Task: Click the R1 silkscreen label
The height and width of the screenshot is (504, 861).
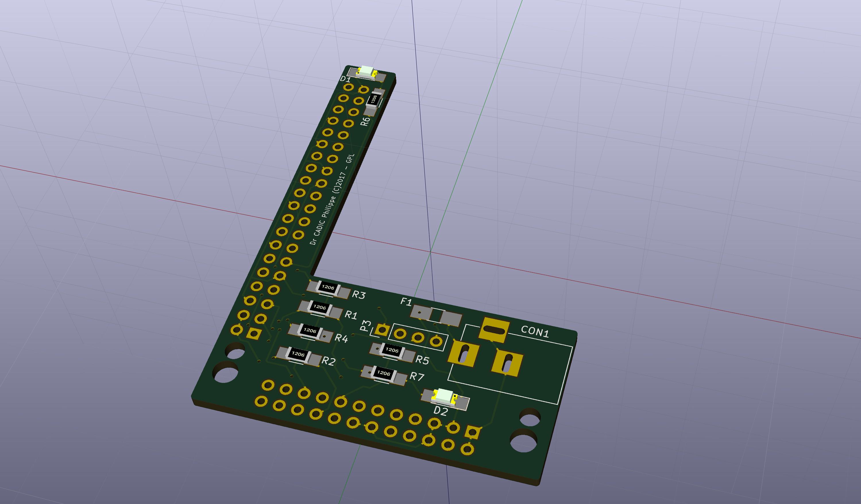Action: (351, 315)
